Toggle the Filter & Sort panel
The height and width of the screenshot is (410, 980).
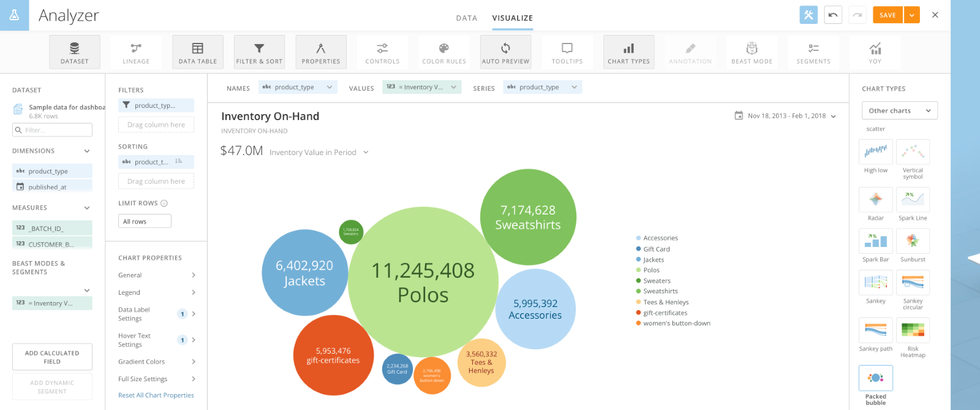[x=259, y=52]
